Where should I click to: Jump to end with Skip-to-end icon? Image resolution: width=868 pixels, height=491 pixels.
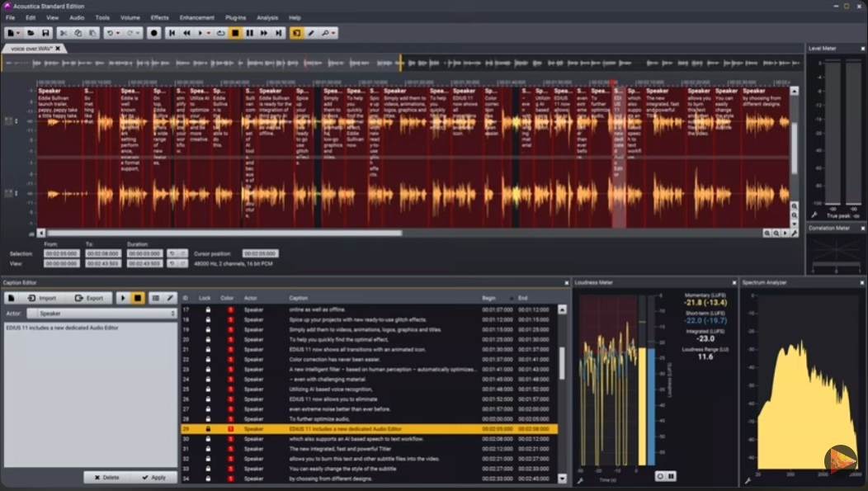[x=278, y=33]
